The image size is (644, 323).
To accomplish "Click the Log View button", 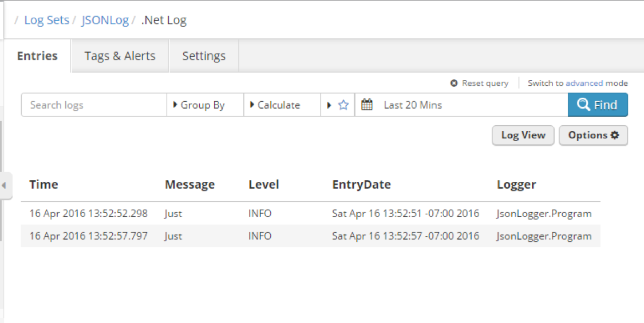I will point(523,135).
